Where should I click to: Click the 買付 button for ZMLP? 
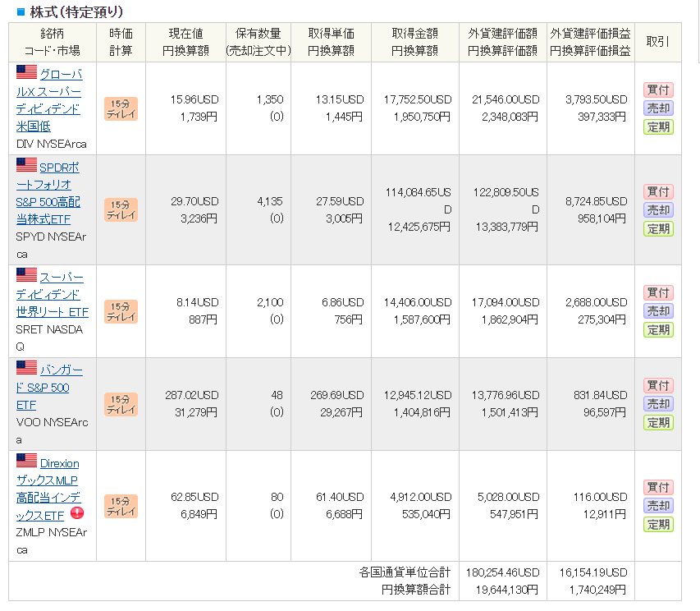(658, 487)
